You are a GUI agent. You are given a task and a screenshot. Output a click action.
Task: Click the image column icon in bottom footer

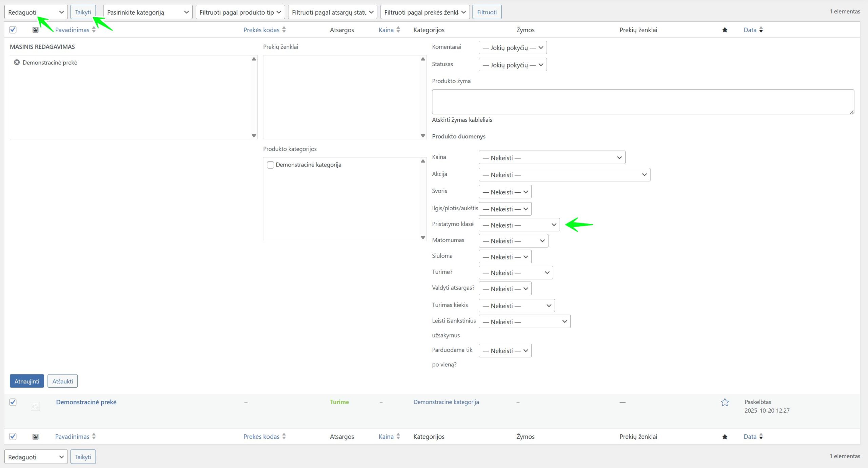pos(35,436)
